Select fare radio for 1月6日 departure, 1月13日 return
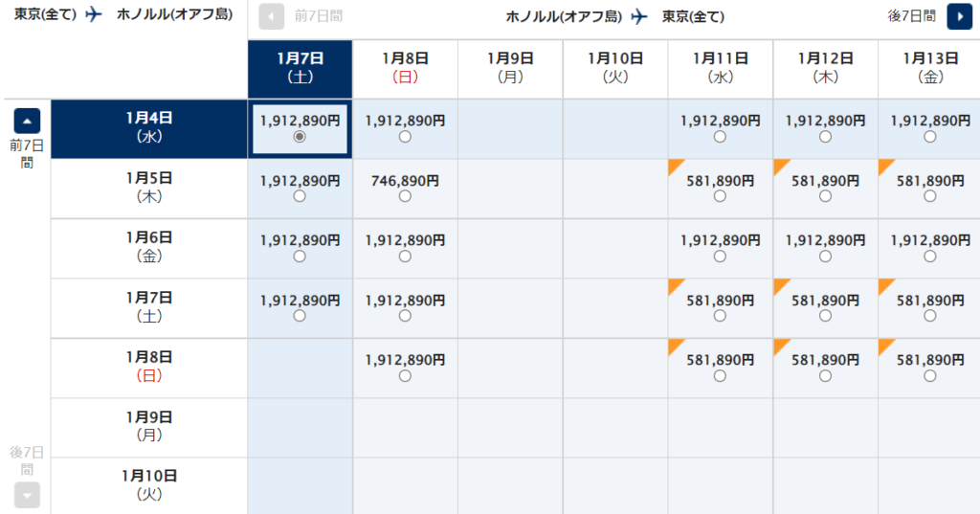 click(930, 257)
